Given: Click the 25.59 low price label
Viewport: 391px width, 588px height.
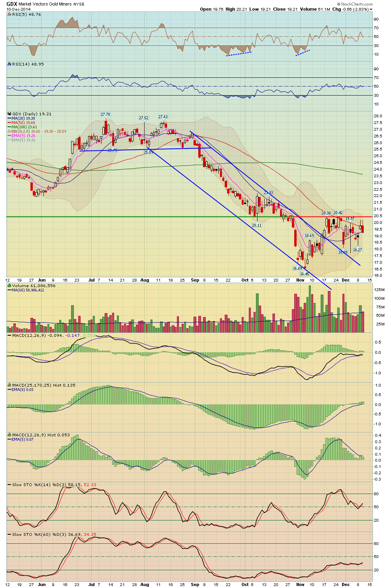Looking at the screenshot, I should [x=149, y=152].
